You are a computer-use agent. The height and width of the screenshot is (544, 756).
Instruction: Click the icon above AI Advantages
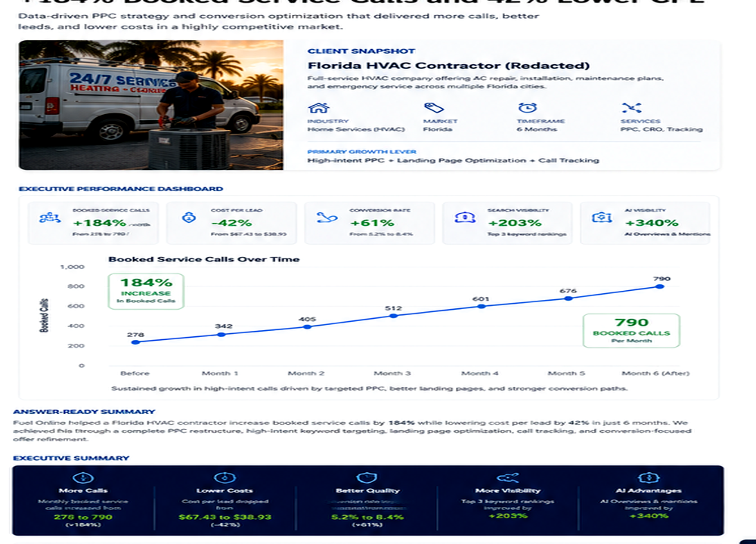coord(649,478)
